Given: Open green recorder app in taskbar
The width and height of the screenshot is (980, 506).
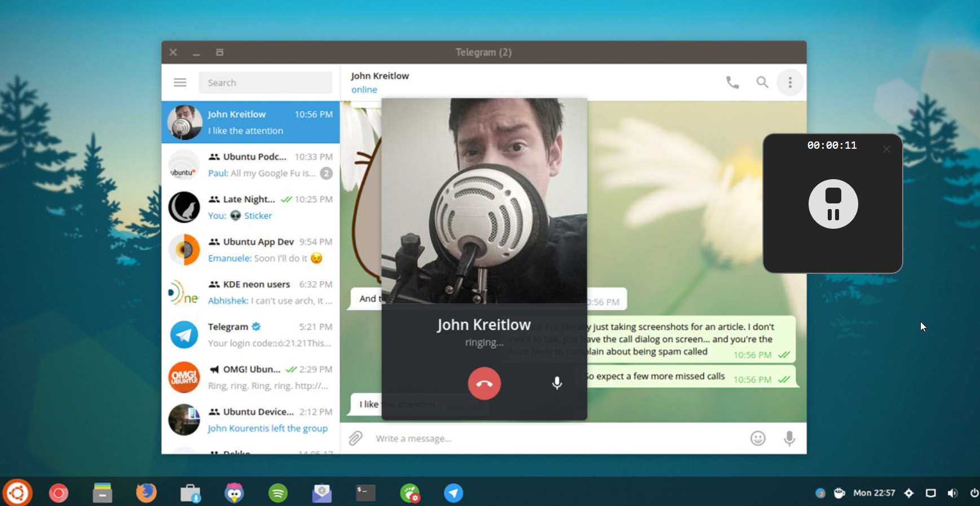Looking at the screenshot, I should [x=410, y=494].
